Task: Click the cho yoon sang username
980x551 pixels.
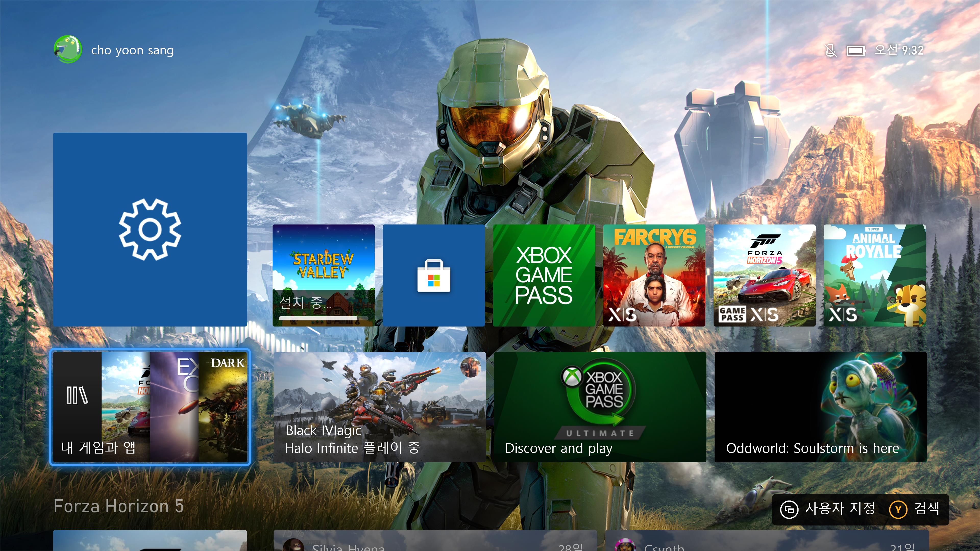Action: [132, 50]
